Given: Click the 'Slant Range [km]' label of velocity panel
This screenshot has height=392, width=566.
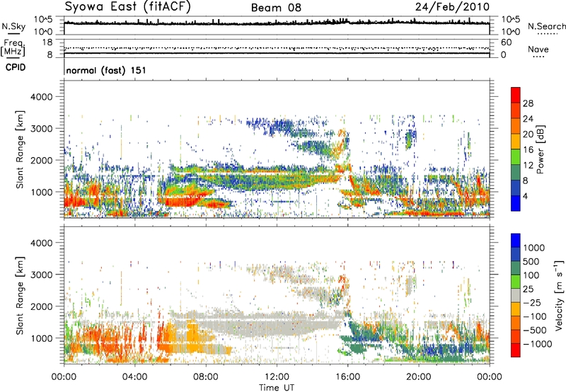Looking at the screenshot, I should [20, 295].
